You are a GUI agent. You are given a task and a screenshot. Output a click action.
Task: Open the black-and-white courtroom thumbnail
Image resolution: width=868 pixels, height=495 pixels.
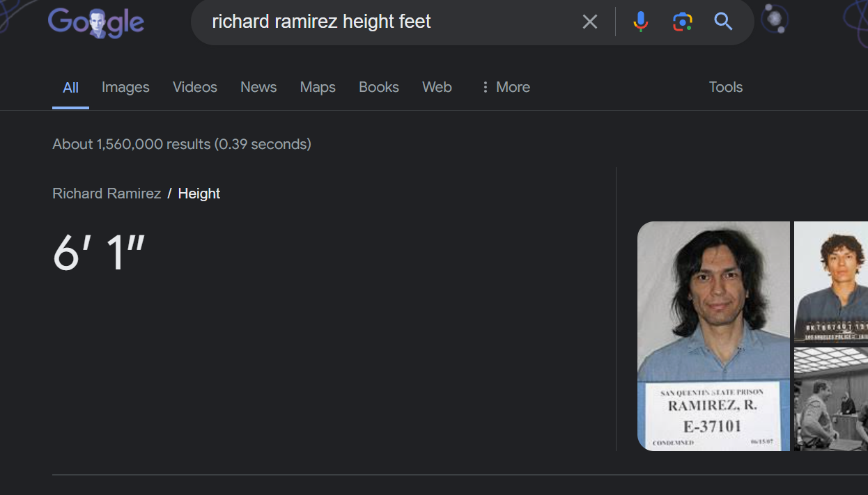[831, 399]
